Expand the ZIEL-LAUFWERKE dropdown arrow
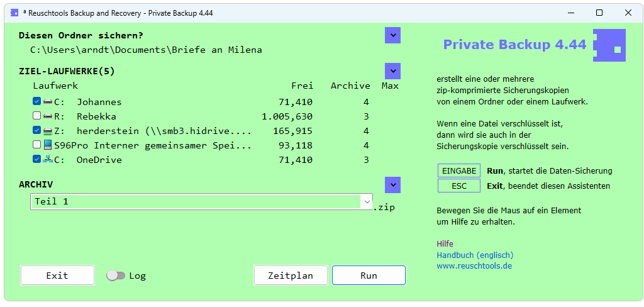Screen dimensions: 644x307 click(x=392, y=71)
